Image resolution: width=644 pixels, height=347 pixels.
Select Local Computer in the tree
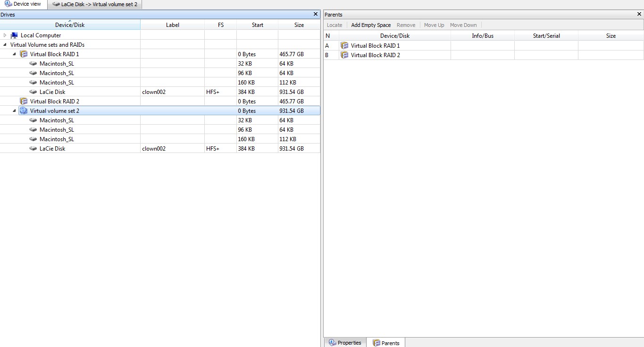coord(41,35)
